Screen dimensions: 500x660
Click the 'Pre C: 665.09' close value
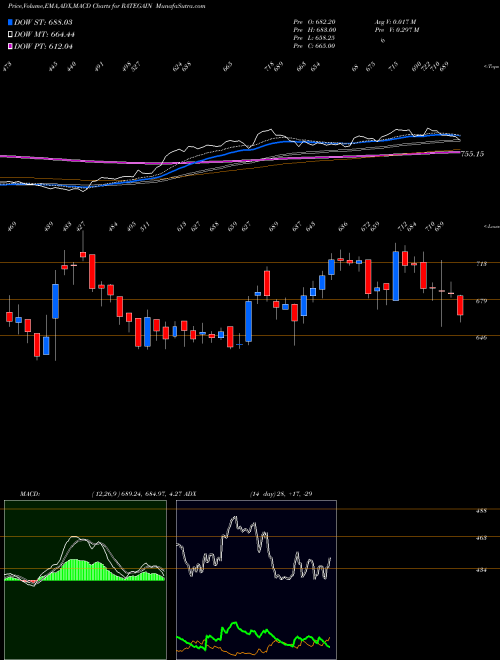(314, 46)
